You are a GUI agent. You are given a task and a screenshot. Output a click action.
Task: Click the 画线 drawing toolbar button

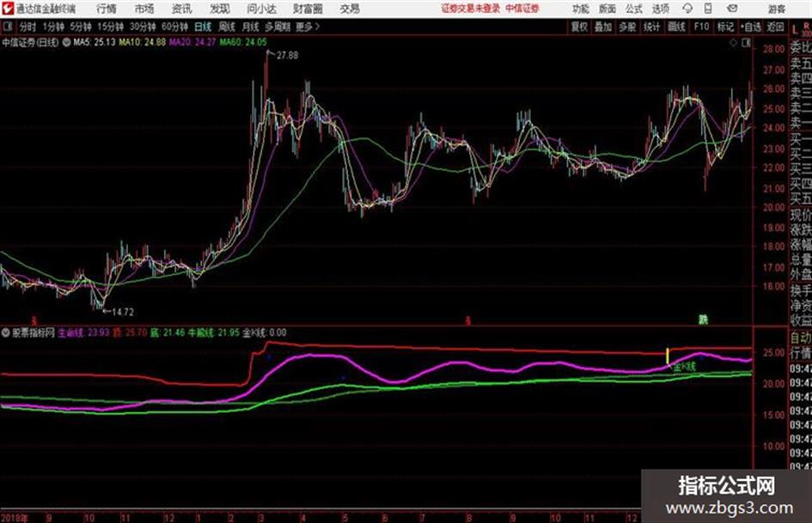676,27
